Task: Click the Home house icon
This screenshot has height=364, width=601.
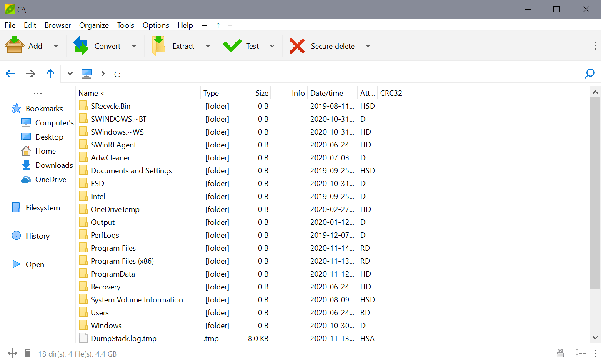Action: coord(26,151)
